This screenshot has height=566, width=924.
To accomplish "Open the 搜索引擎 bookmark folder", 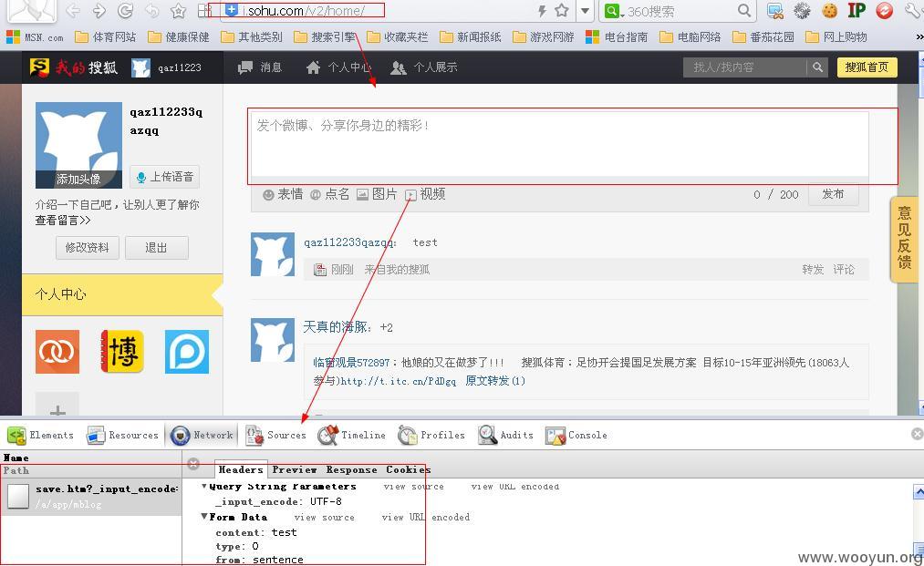I will (325, 37).
